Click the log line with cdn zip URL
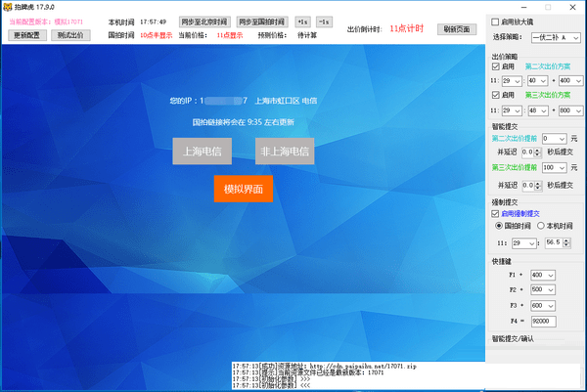Screen dimensions: 587x392 click(324, 367)
